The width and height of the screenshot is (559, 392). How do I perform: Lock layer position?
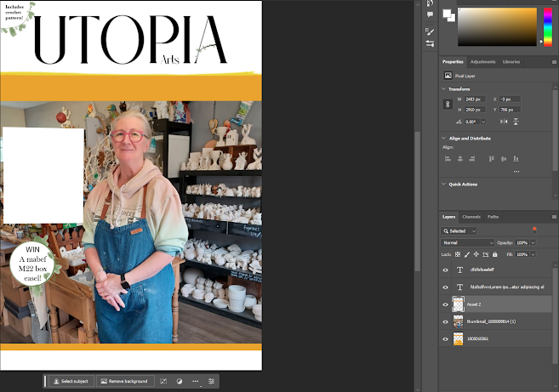point(476,254)
